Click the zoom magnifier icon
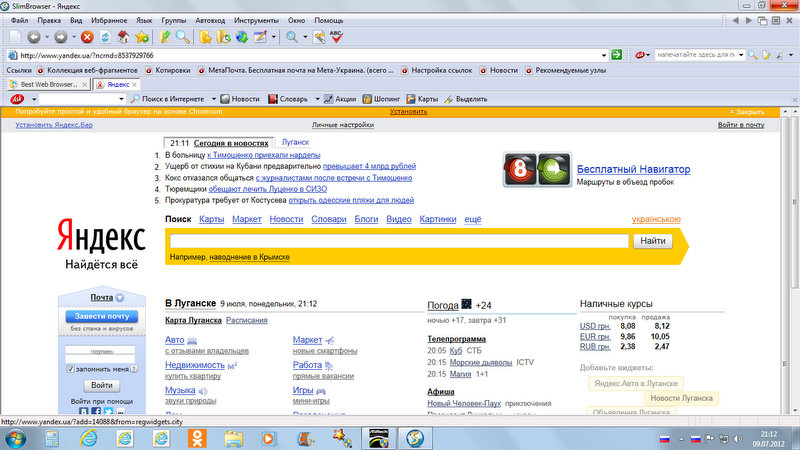 [291, 37]
